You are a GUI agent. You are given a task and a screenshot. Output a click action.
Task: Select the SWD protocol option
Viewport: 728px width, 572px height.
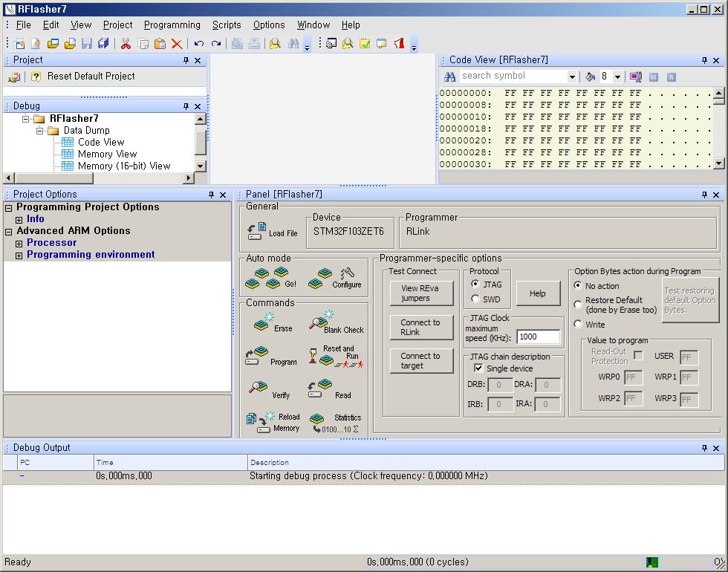(x=476, y=299)
